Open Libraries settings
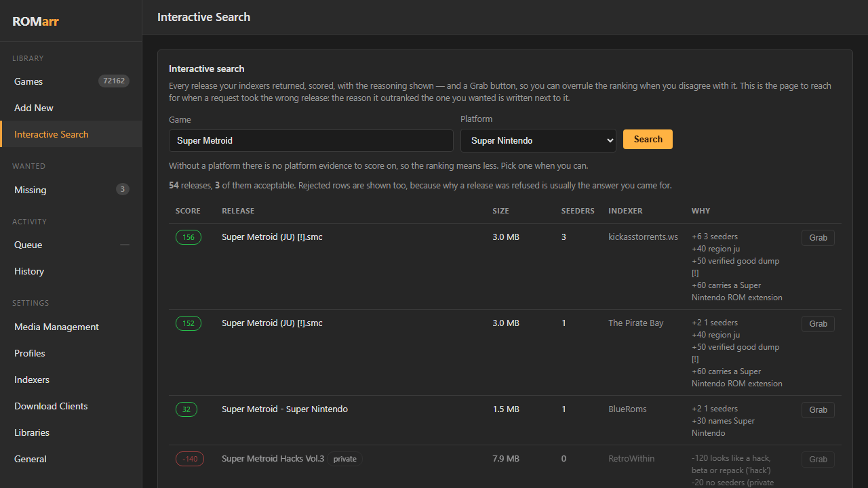 pyautogui.click(x=71, y=432)
